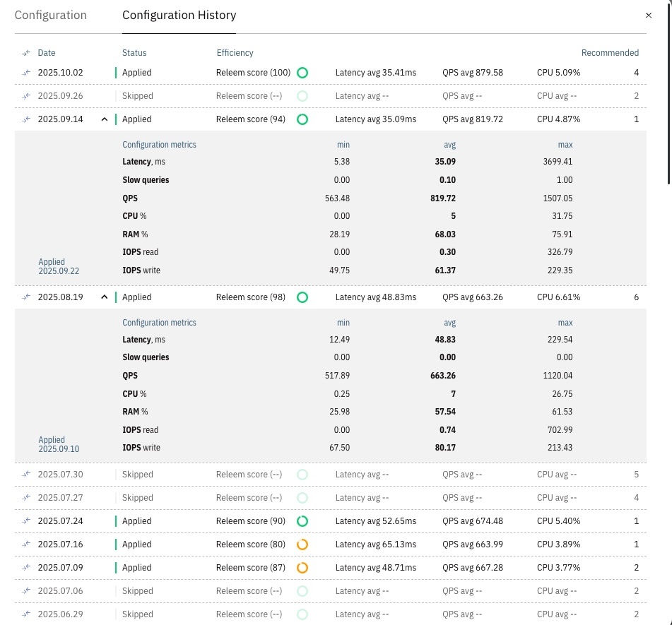Screen dimensions: 672x625
Task: Click compare icon for 2025.07.27 row
Action: [x=26, y=497]
